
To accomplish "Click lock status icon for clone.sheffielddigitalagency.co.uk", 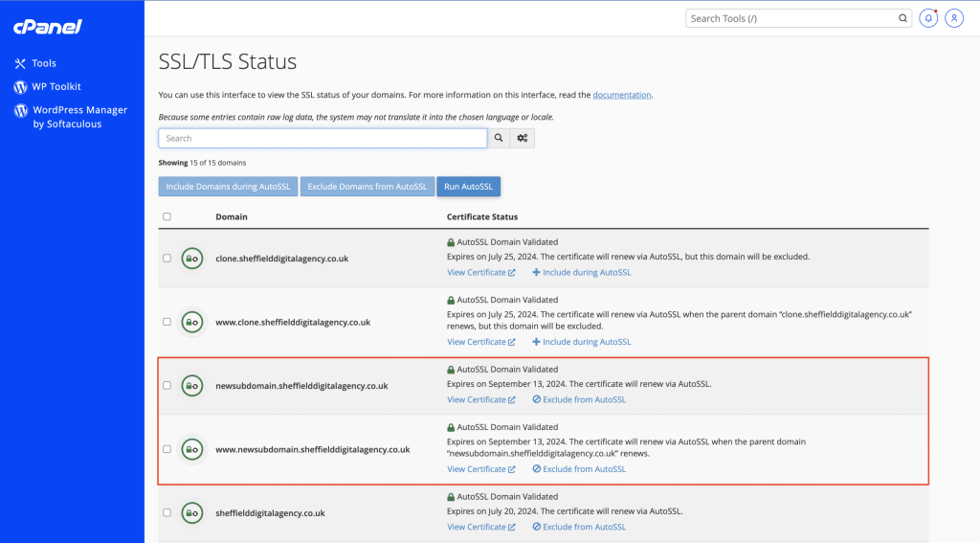I will point(191,259).
